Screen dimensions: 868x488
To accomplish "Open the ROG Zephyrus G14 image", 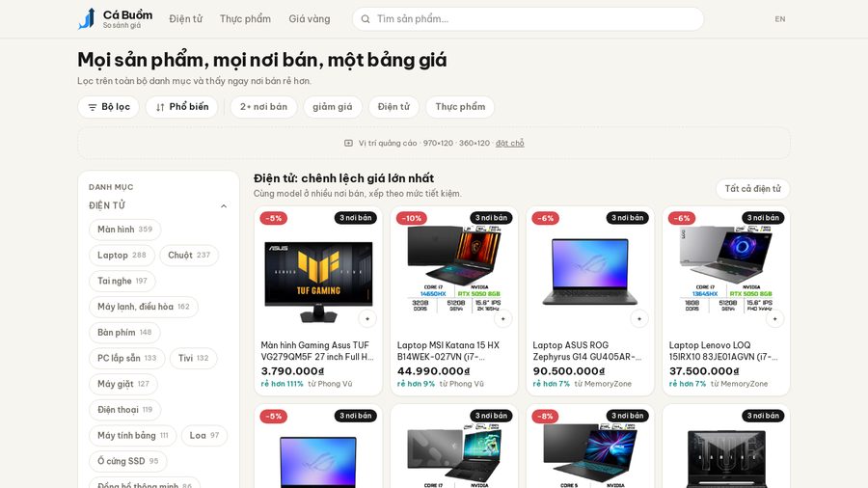I will click(590, 271).
